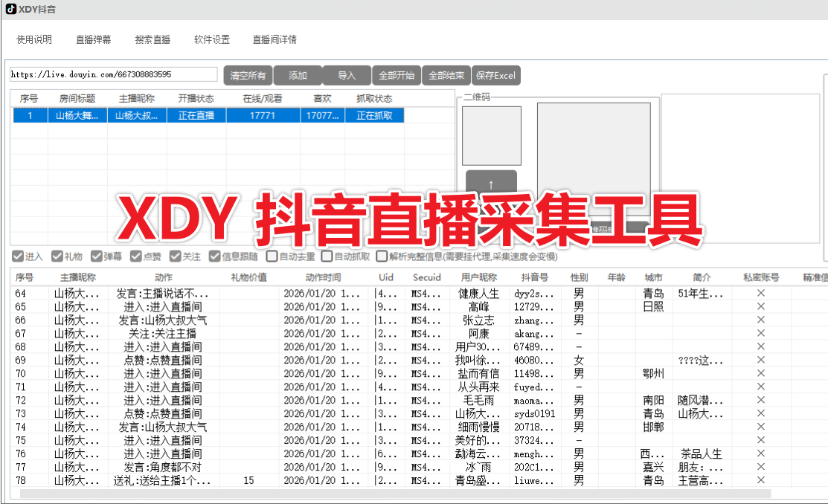Click the 全部结束 (End All) button
The height and width of the screenshot is (504, 828).
tap(446, 75)
